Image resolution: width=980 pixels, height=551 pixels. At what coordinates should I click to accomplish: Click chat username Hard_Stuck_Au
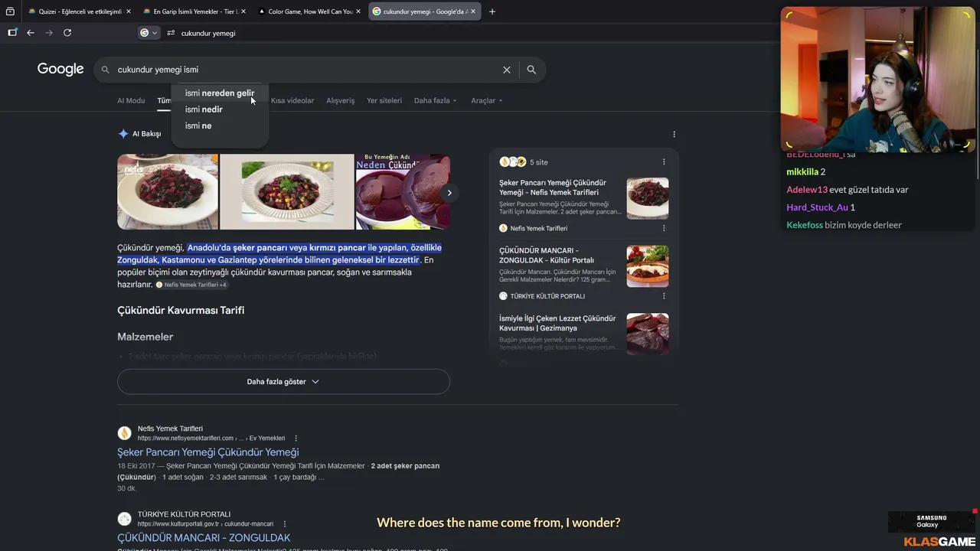click(x=817, y=207)
